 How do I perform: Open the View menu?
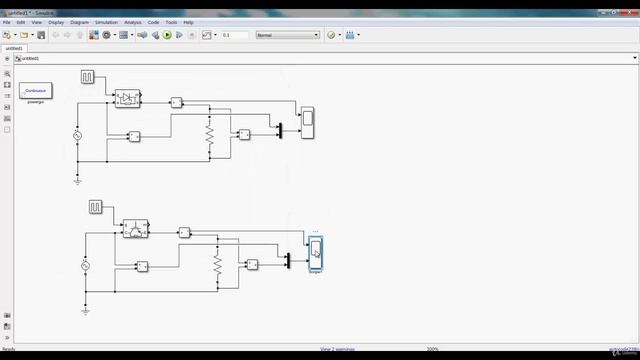point(36,22)
